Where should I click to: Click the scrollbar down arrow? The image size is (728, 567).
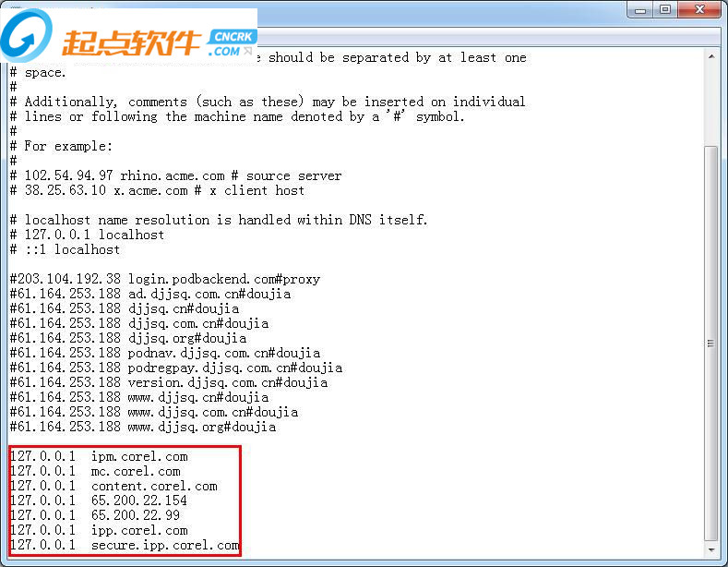711,549
